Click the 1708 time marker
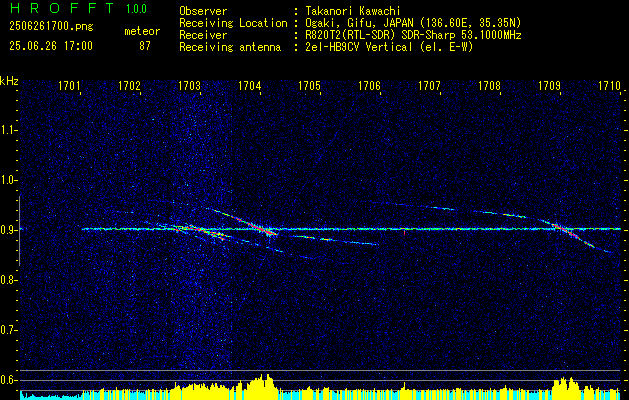The image size is (629, 400). coord(489,85)
